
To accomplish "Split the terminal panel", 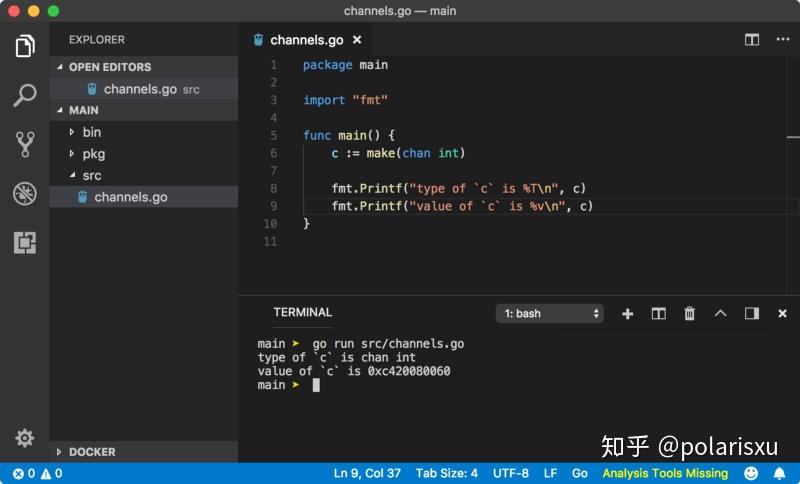I will (659, 313).
